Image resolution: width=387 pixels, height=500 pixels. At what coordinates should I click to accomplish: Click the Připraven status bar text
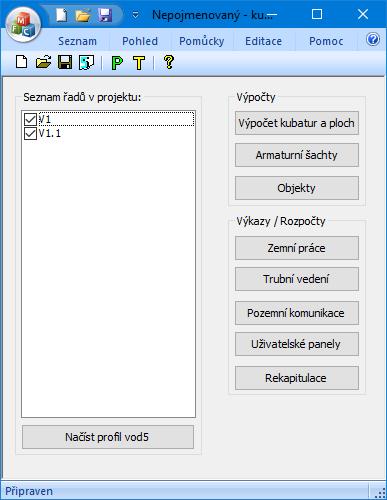coord(29,491)
